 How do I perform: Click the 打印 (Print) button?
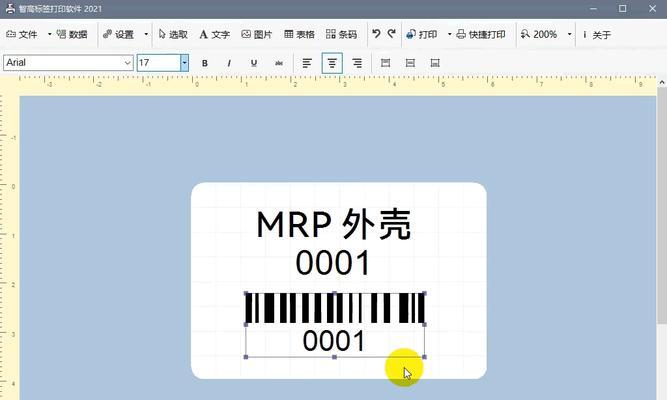[422, 34]
